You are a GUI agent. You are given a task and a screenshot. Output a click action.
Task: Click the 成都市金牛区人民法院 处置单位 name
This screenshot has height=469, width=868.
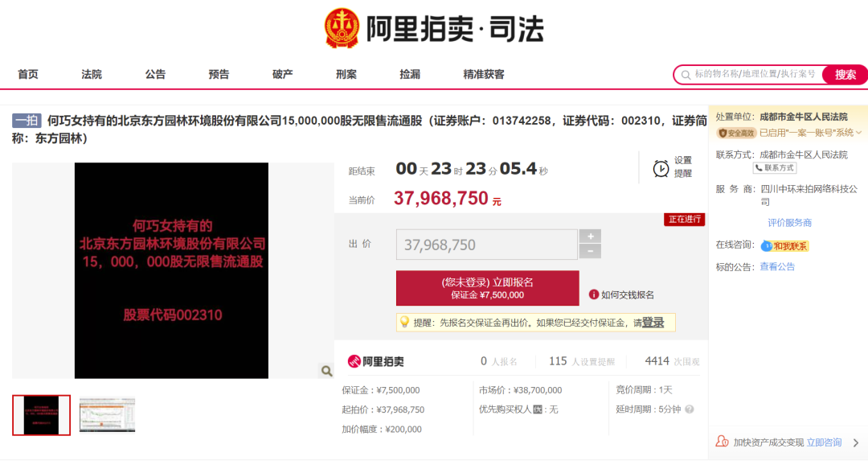pos(803,117)
